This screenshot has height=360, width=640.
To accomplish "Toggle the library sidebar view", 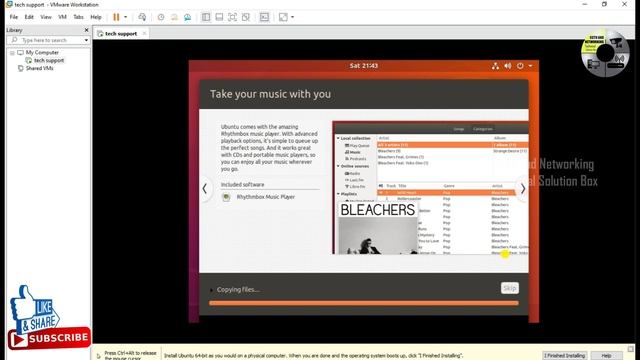I will pos(206,17).
